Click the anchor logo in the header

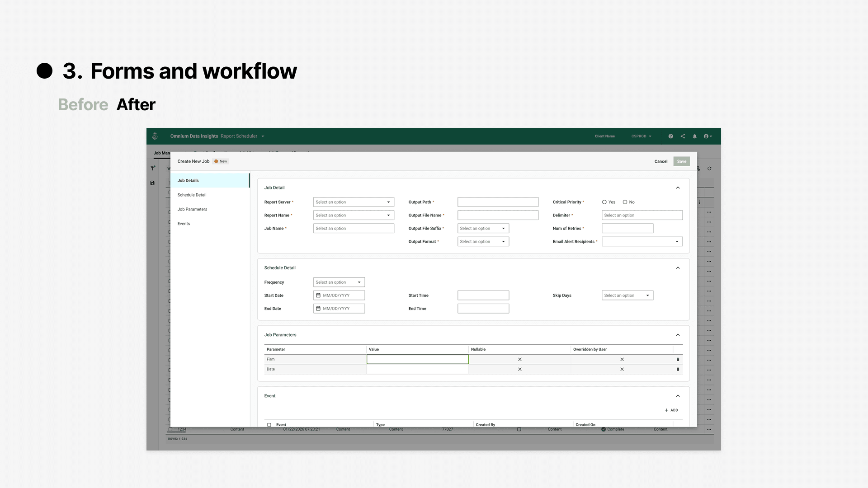tap(155, 136)
